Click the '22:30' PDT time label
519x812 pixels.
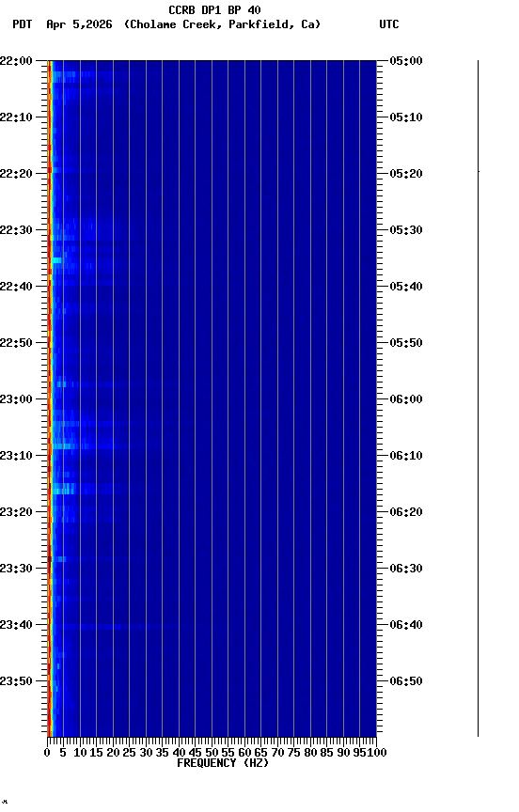coord(16,230)
